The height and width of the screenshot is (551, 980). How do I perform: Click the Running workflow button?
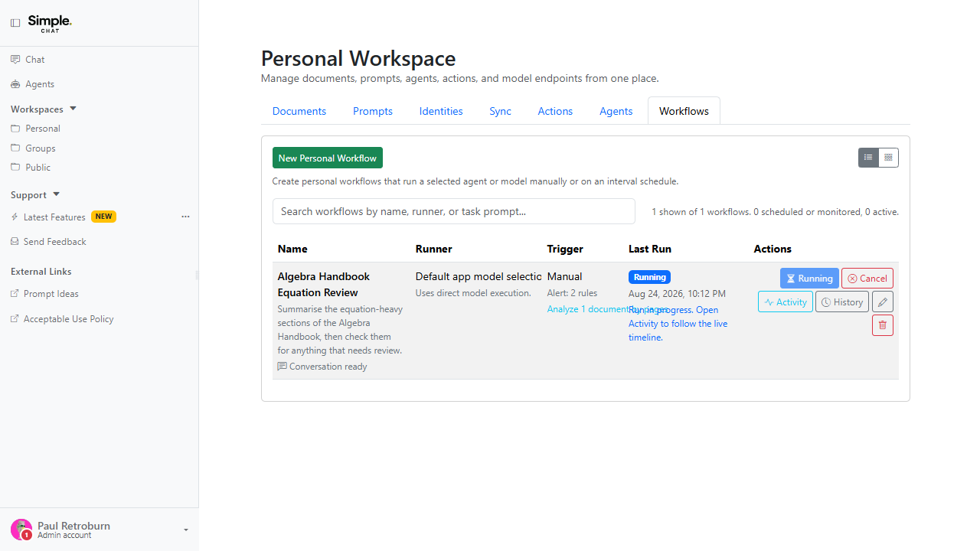tap(809, 279)
